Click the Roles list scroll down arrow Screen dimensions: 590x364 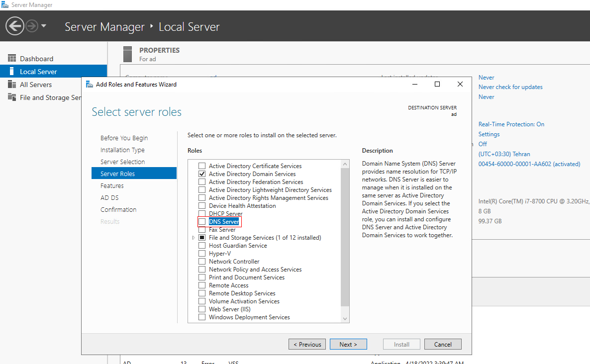pos(345,319)
